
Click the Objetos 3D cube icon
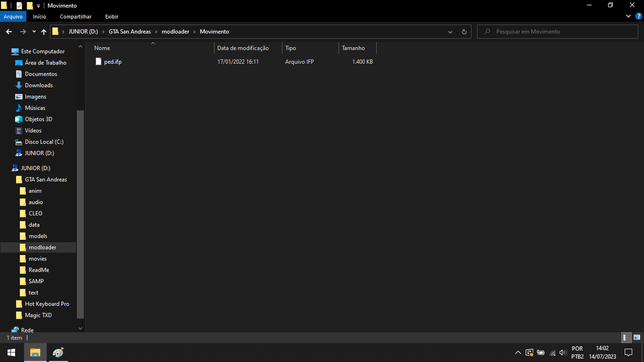click(x=19, y=119)
